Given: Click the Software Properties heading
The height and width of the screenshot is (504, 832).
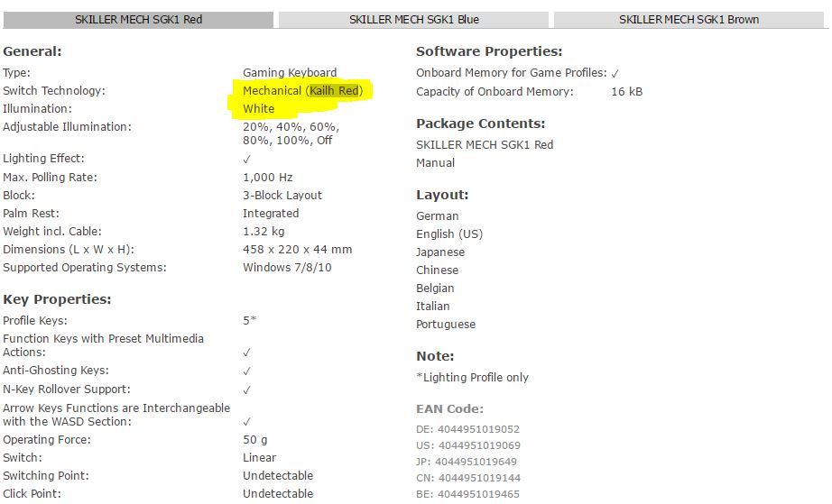Looking at the screenshot, I should (489, 51).
